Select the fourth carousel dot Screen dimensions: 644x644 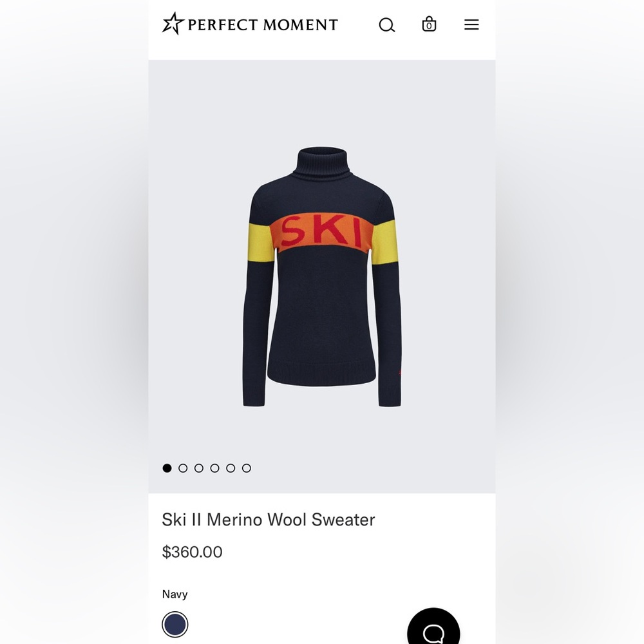(214, 468)
